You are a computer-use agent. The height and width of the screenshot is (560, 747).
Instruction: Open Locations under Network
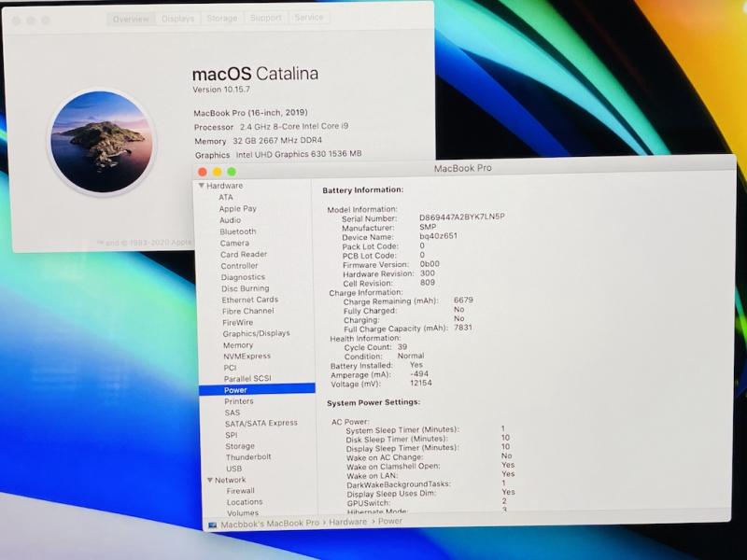[245, 502]
